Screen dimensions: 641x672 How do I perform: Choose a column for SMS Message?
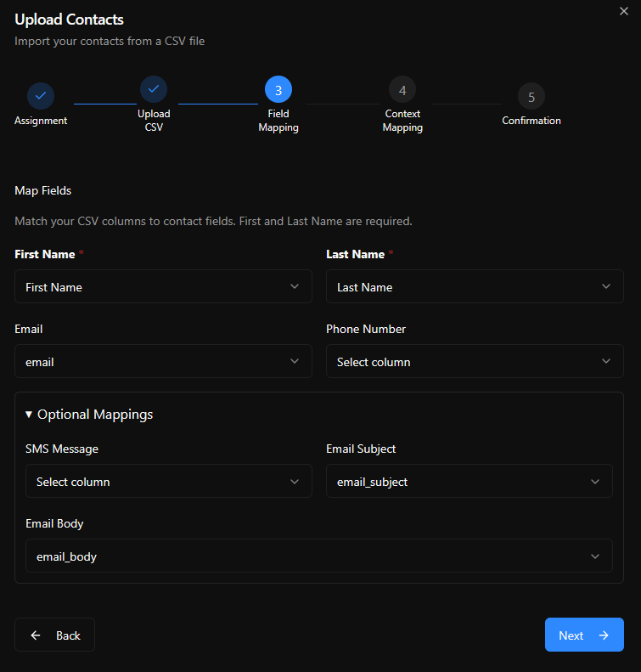[x=168, y=482]
